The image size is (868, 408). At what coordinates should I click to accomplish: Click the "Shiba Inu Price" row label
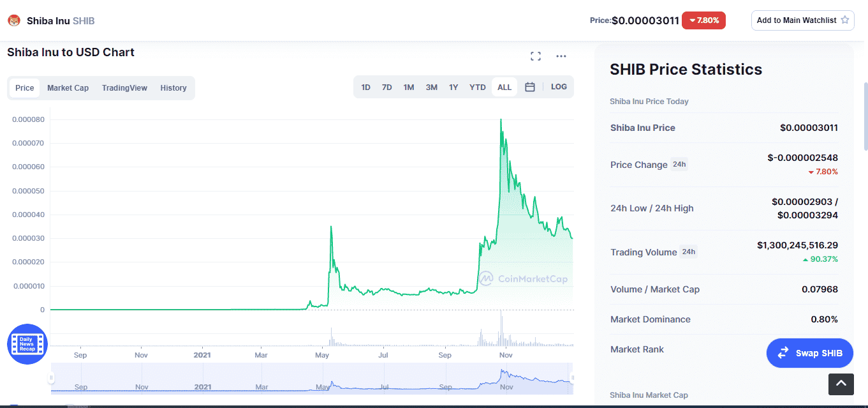pyautogui.click(x=643, y=128)
